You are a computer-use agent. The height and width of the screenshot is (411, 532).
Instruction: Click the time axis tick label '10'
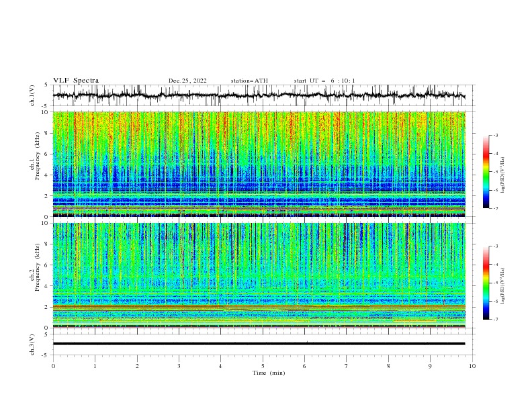[x=472, y=366]
